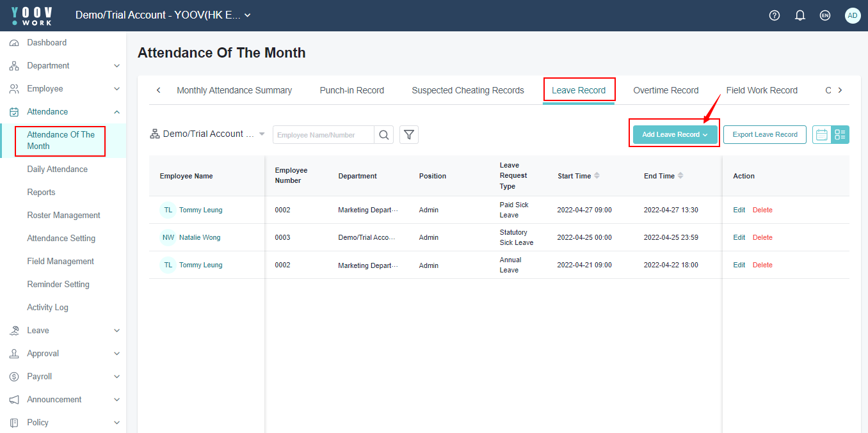Viewport: 868px width, 433px height.
Task: Click the search magnifier icon
Action: [x=384, y=135]
